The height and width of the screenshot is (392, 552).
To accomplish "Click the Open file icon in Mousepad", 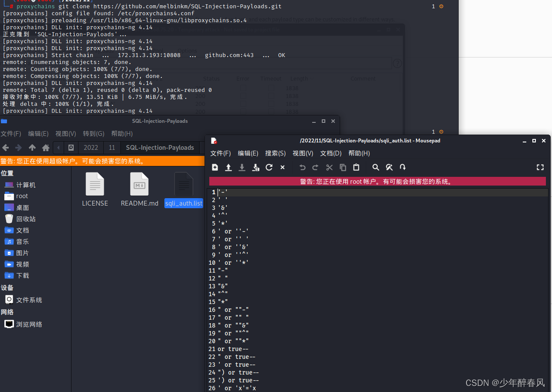I will point(228,167).
